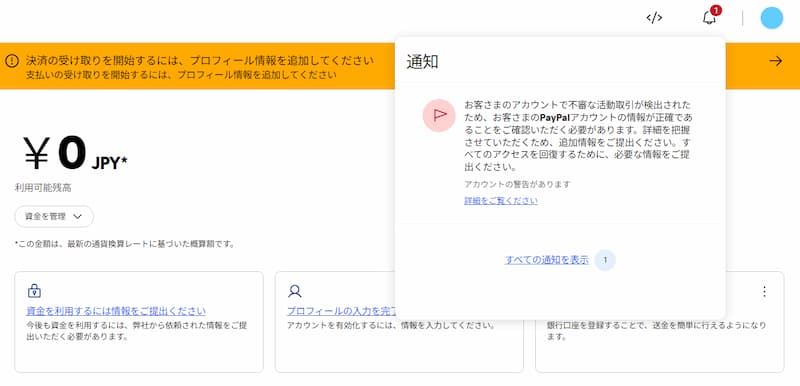This screenshot has height=386, width=800.
Task: Click アカウントを有効化するには description text
Action: tap(391, 325)
